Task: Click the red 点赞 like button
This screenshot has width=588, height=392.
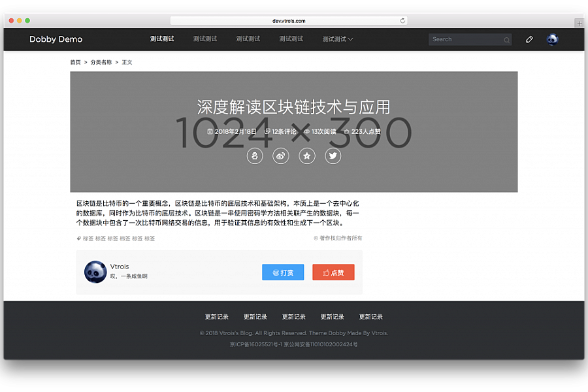Action: (333, 272)
